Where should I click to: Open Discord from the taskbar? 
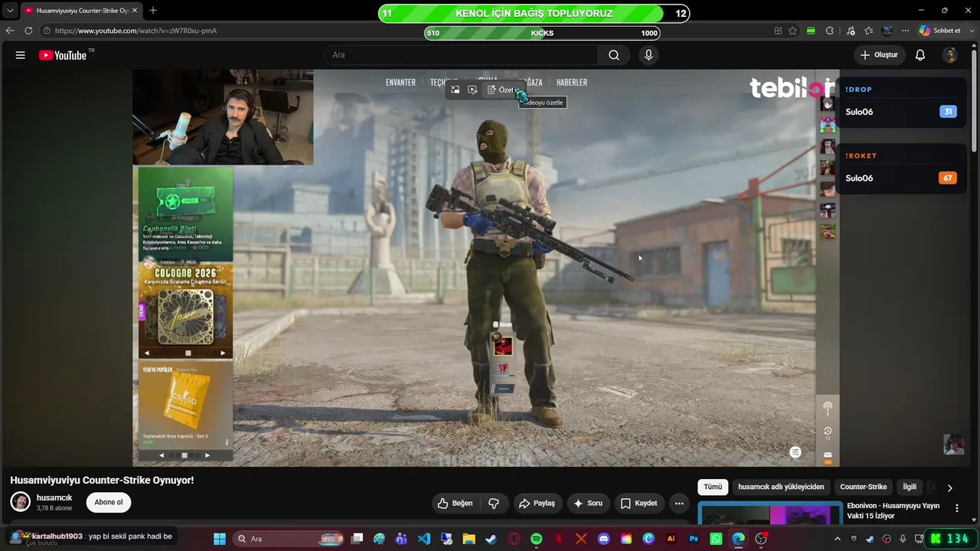point(603,539)
